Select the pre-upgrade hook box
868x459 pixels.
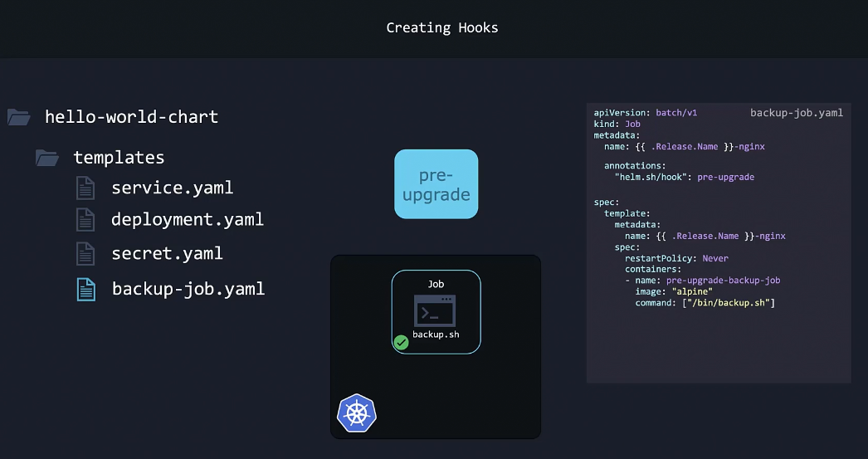pos(436,184)
